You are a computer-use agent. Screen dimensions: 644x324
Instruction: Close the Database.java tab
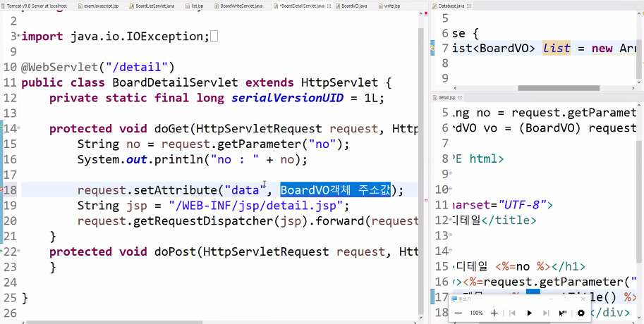[x=470, y=6]
